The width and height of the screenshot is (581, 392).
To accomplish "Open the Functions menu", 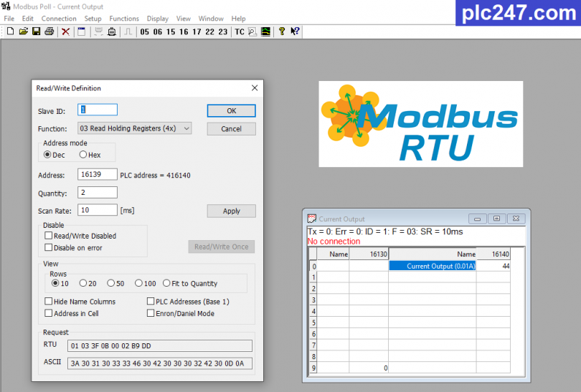I will (124, 19).
